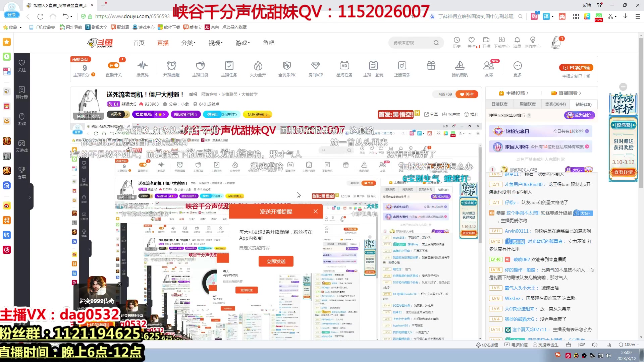This screenshot has width=644, height=362.
Task: Open 开播提醒 broadcast reminder icon
Action: pos(171,69)
